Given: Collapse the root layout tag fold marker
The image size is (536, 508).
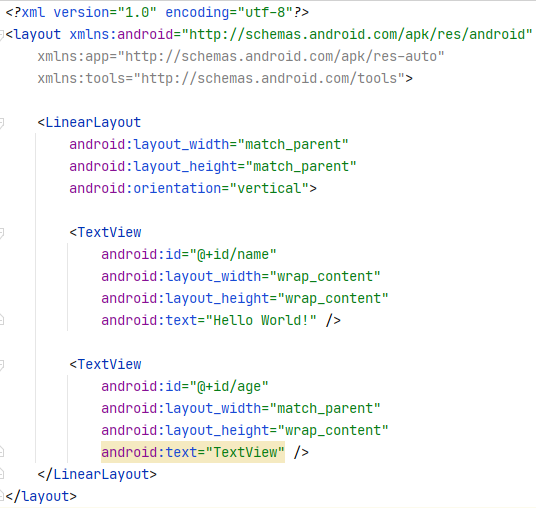Looking at the screenshot, I should click(x=1, y=35).
